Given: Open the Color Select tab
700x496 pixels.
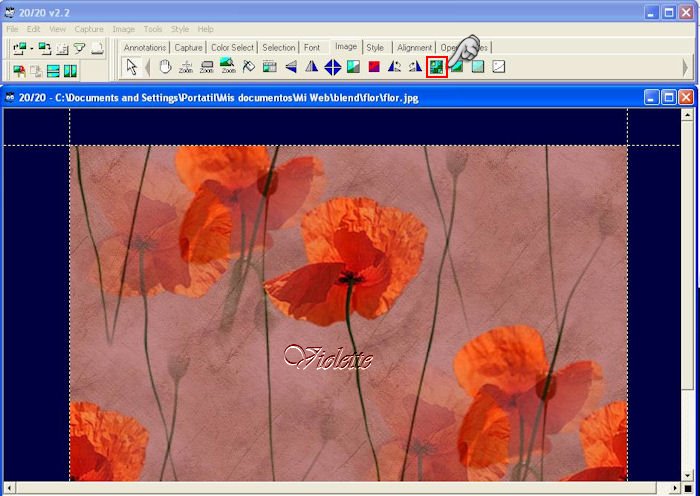Looking at the screenshot, I should point(232,47).
